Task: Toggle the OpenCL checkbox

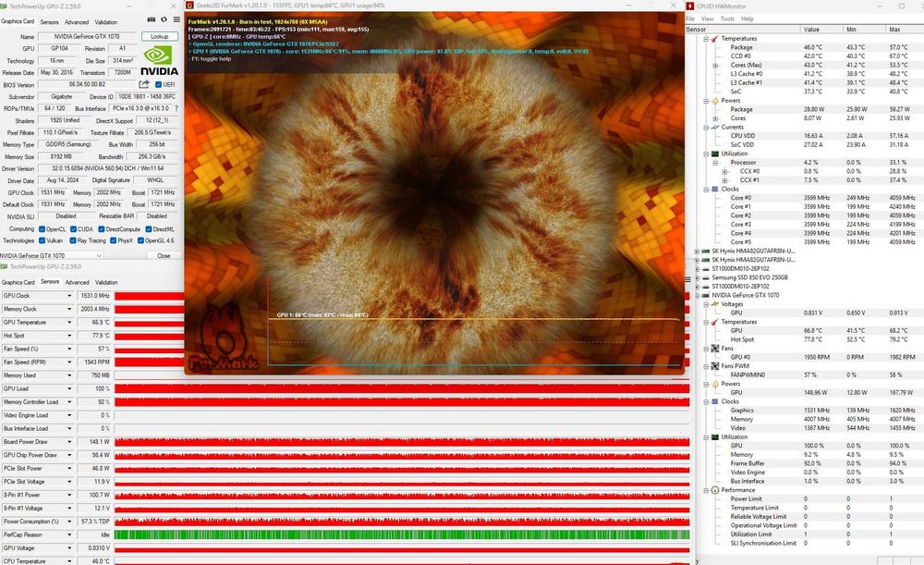Action: [x=42, y=228]
